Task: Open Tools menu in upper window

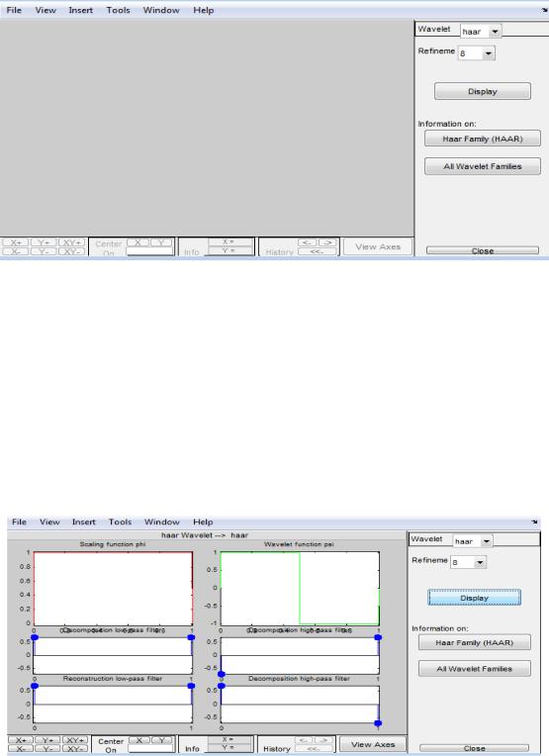Action: point(118,10)
